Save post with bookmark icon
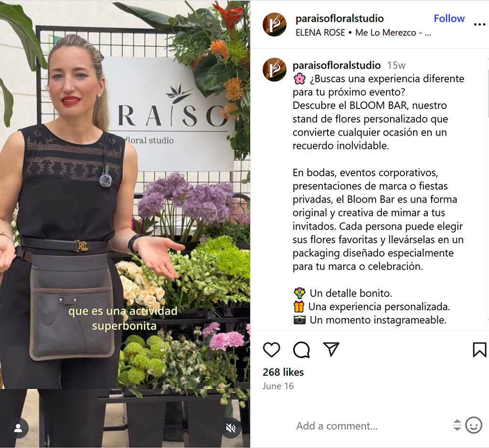 point(479,350)
